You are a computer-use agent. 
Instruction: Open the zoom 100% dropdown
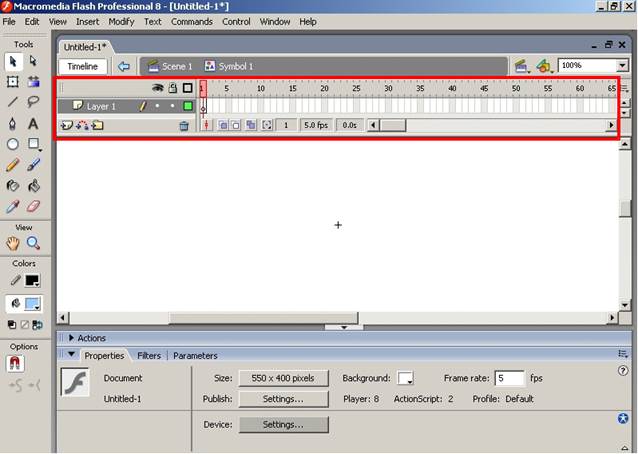622,65
